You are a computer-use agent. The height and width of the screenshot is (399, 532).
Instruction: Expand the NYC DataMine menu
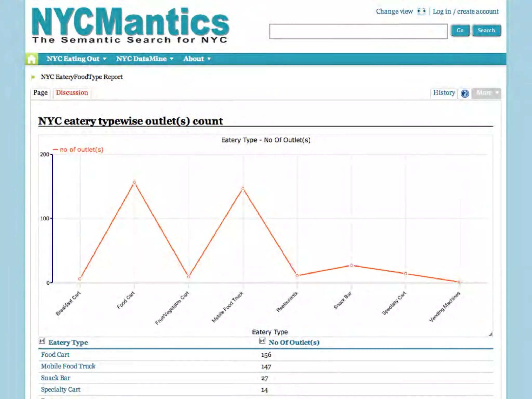[145, 59]
